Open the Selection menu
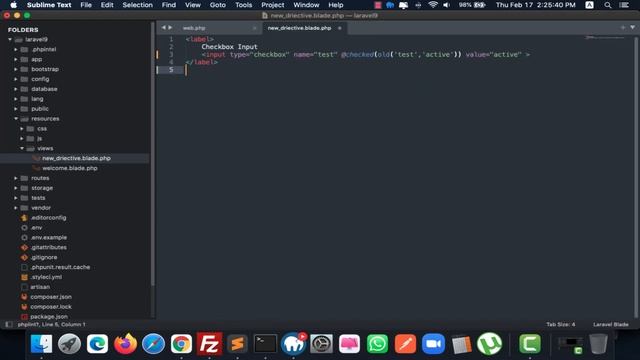Image resolution: width=640 pixels, height=360 pixels. 137,5
